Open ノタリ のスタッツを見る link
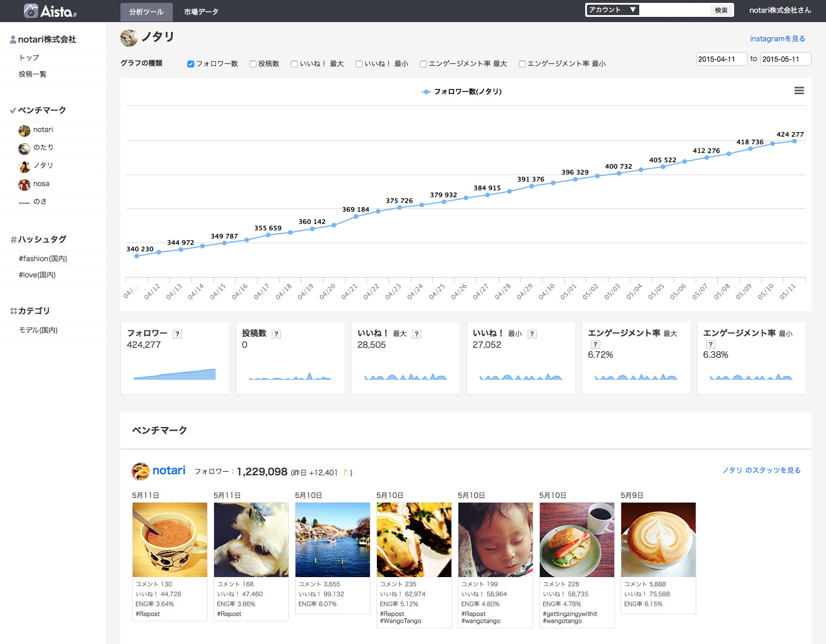Image resolution: width=826 pixels, height=644 pixels. [x=761, y=470]
